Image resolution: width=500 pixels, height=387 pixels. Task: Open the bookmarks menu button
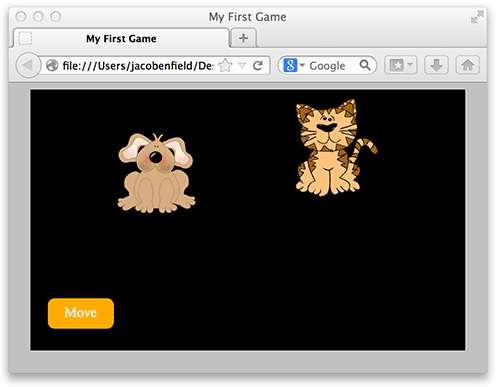pyautogui.click(x=401, y=65)
